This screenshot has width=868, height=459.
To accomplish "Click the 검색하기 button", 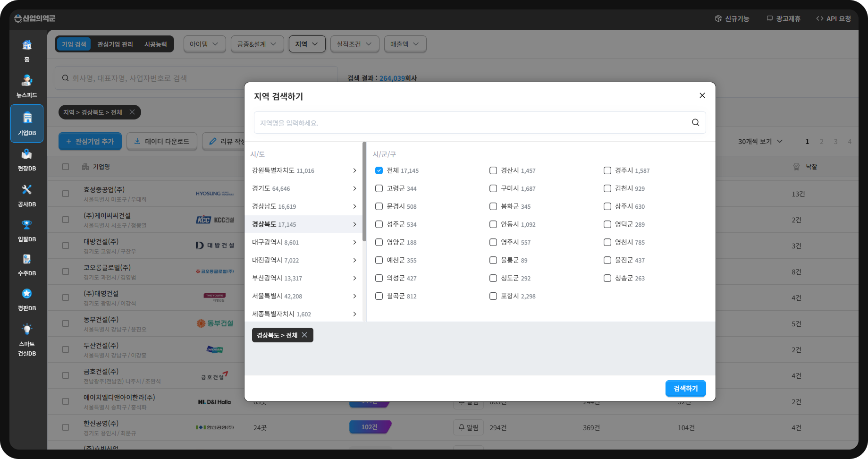I will [x=686, y=388].
